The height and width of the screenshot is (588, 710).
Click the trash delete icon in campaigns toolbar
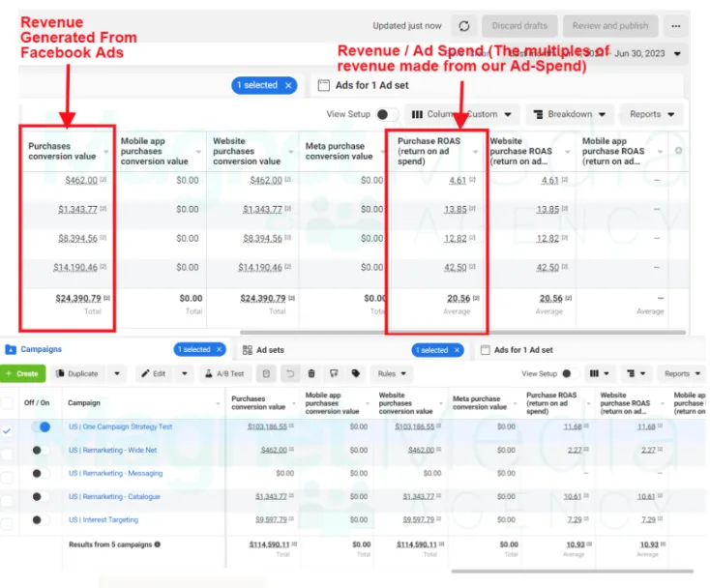coord(311,373)
